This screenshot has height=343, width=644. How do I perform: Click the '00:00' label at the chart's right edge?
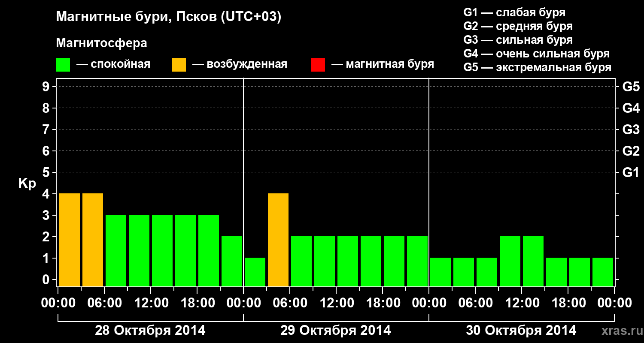coord(614,303)
